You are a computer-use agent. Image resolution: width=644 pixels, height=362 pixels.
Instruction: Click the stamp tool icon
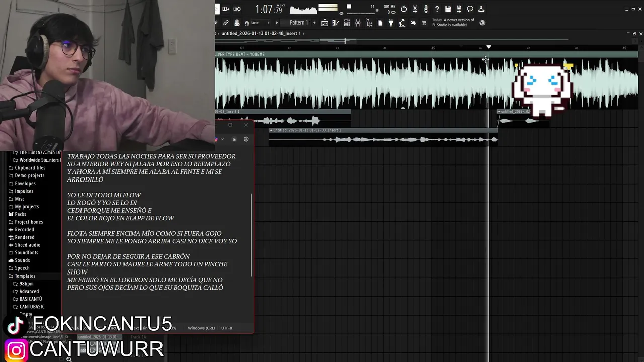(x=237, y=23)
